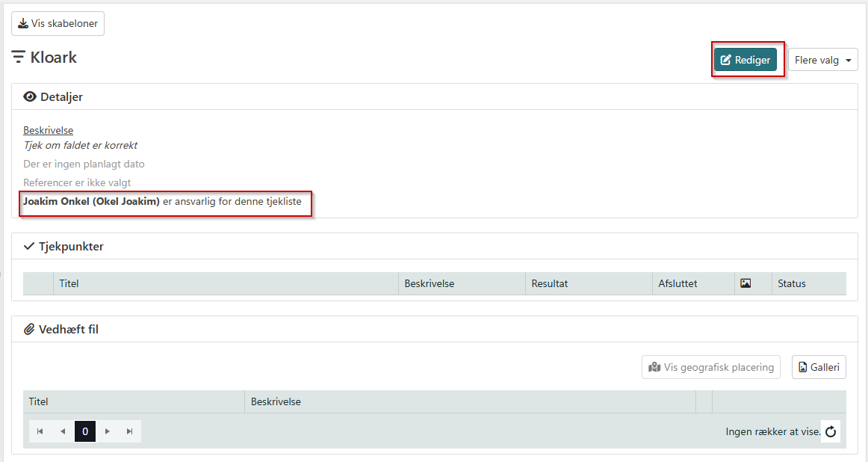
Task: Click the paperclip icon beside Vedhæft fil
Action: (30, 329)
